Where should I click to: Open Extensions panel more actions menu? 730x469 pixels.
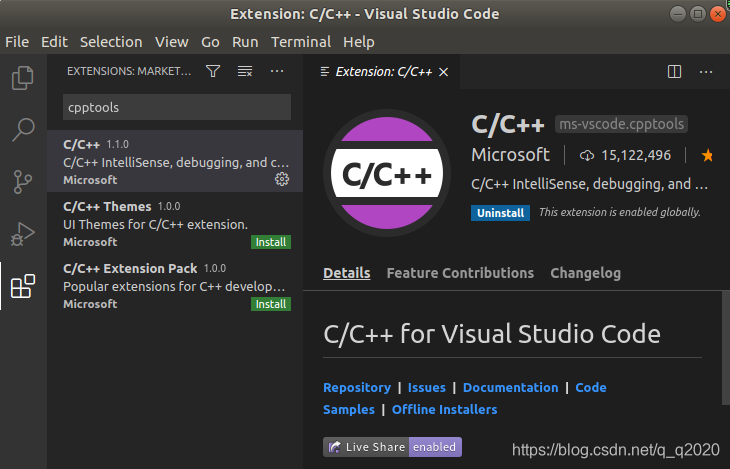click(x=277, y=71)
